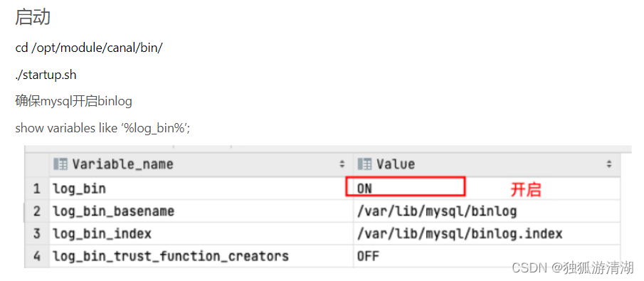Click the Value column table icon
This screenshot has height=281, width=644.
click(x=364, y=164)
